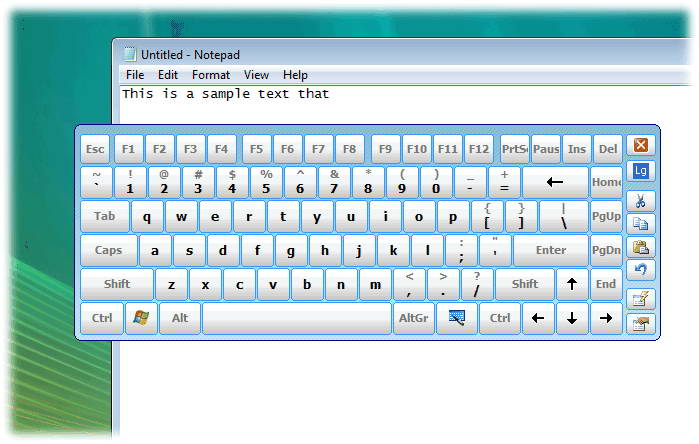Click in Notepad text after 'that'
This screenshot has width=699, height=444.
(332, 94)
